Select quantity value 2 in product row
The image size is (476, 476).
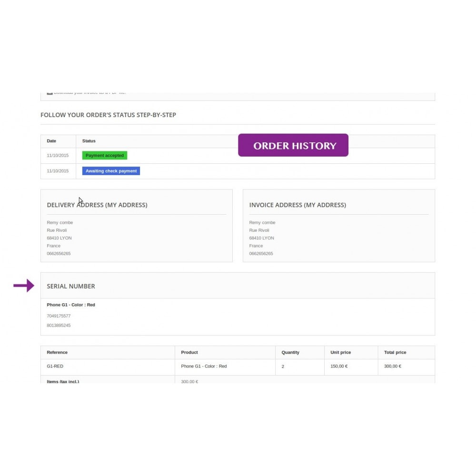(283, 367)
